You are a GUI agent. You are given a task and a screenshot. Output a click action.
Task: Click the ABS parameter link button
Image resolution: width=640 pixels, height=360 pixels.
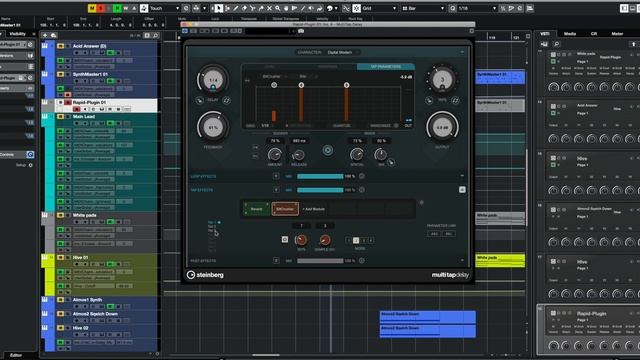click(434, 234)
